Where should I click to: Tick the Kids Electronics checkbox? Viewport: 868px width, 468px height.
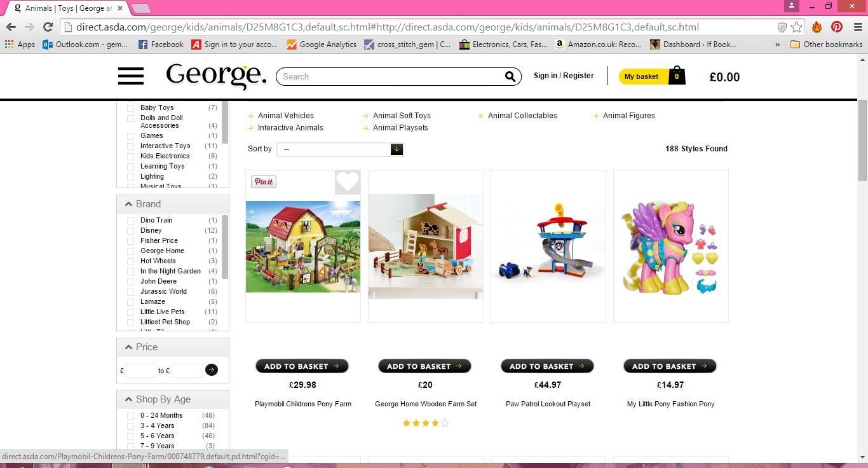(131, 156)
